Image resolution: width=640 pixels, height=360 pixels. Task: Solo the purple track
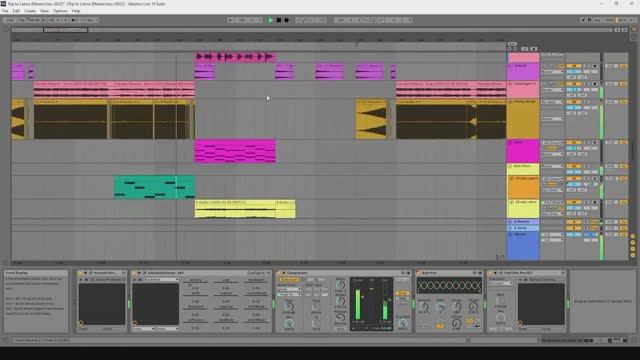click(x=587, y=66)
